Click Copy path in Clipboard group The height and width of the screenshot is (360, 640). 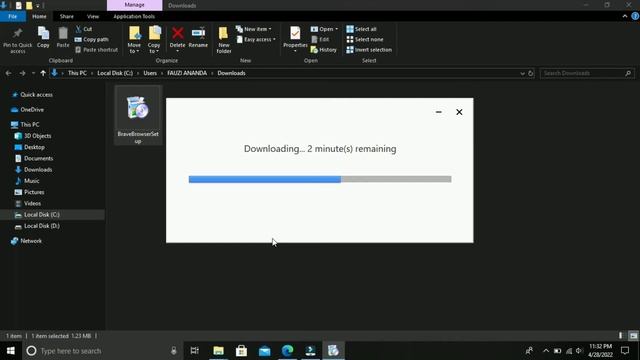point(92,40)
